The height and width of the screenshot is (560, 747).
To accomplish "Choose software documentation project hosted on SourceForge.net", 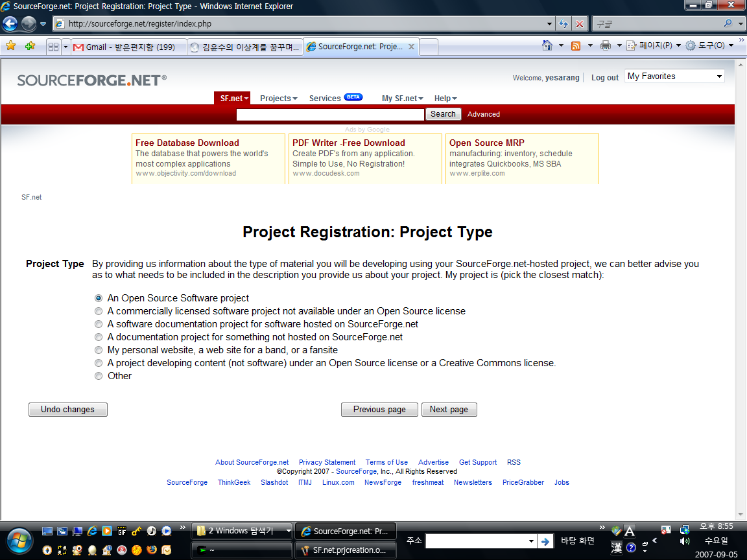I will coord(99,324).
